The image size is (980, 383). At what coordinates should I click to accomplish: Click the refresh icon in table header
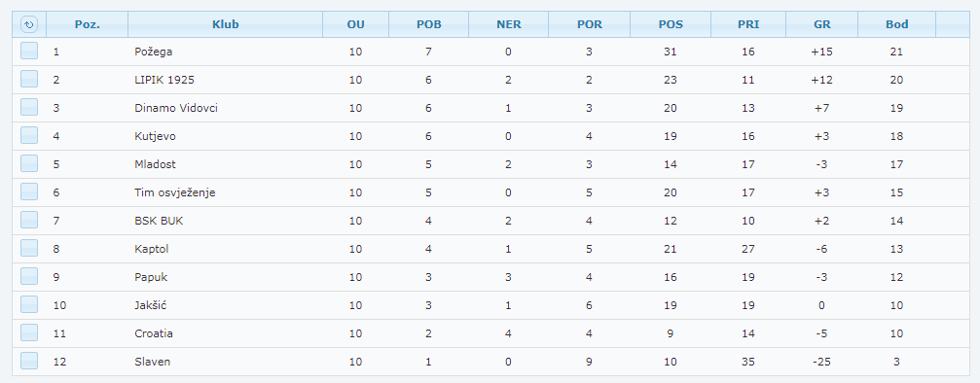click(x=29, y=24)
